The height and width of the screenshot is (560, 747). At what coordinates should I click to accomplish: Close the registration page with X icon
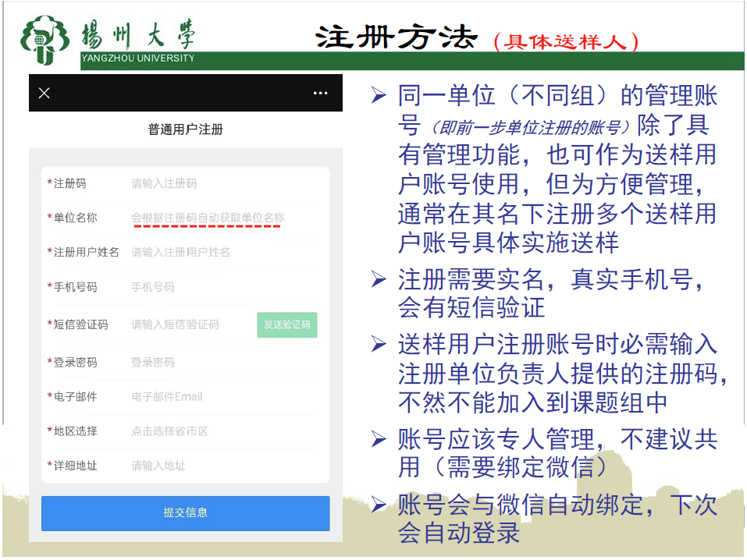(44, 94)
